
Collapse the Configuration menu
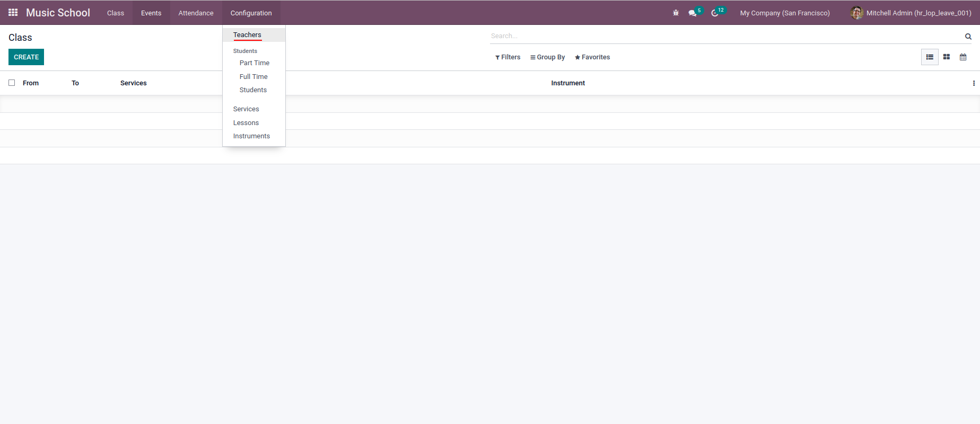tap(251, 13)
